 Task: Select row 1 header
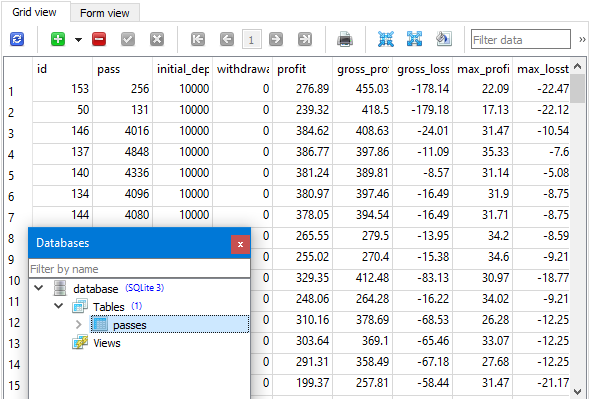18,91
